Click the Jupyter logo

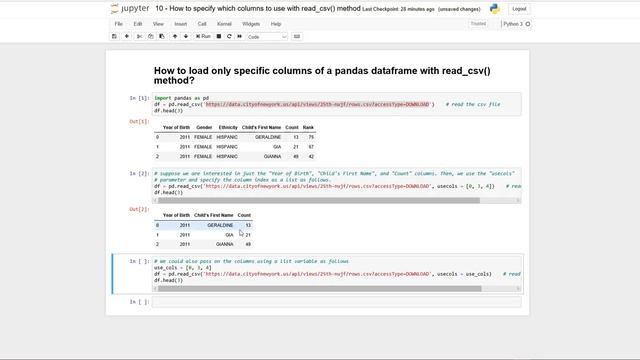click(x=130, y=9)
